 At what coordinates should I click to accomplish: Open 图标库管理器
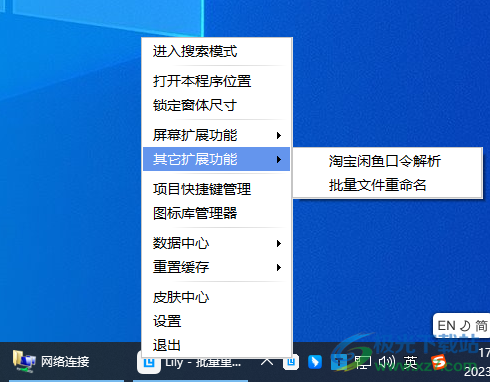pos(217,213)
